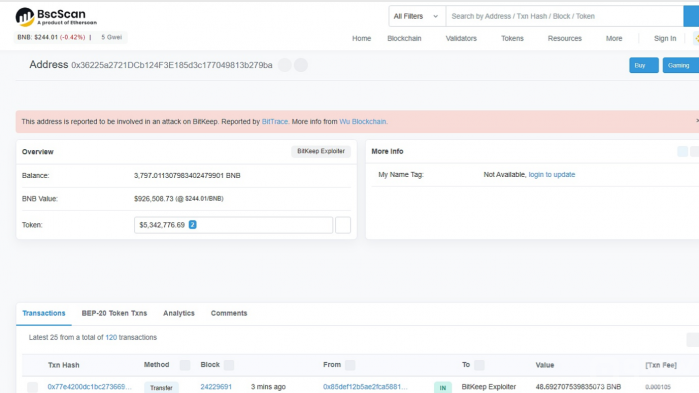This screenshot has width=699, height=393.
Task: Click the search button at the search bar's end
Action: (691, 16)
